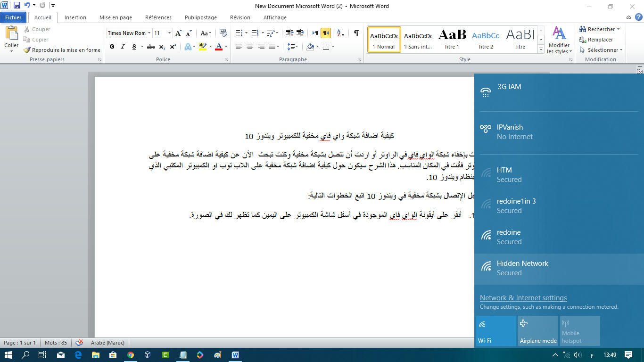
Task: Apply superscript formatting (x²)
Action: pos(173,47)
